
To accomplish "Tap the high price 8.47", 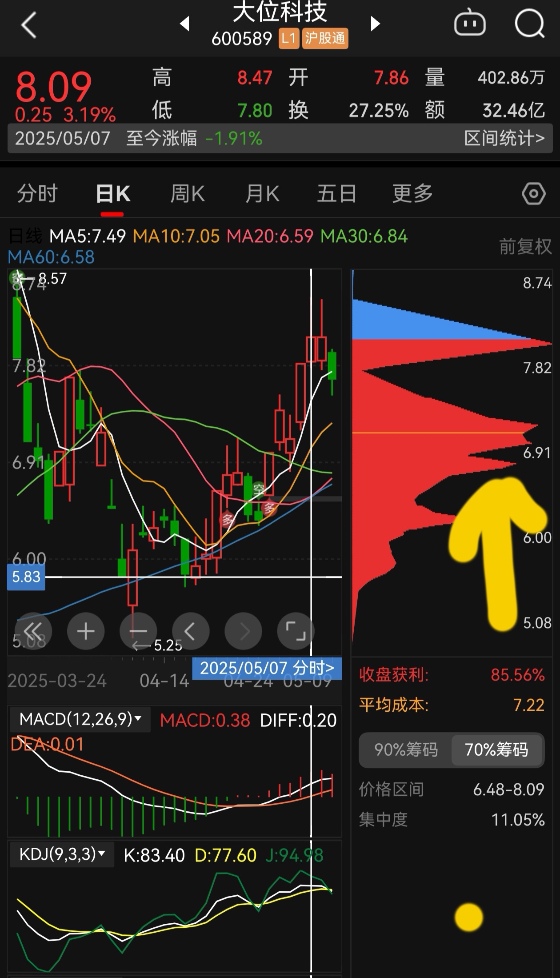I will coord(255,78).
